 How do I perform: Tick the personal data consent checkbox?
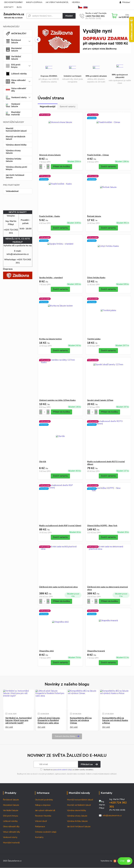click(x=41, y=769)
